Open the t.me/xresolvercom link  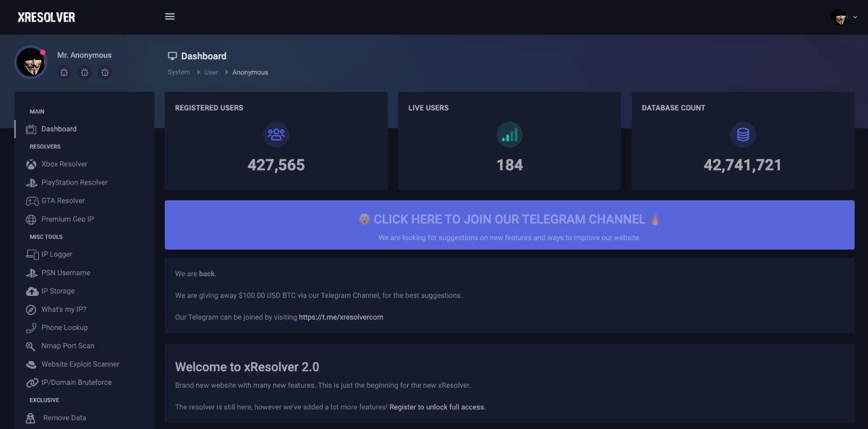point(341,317)
